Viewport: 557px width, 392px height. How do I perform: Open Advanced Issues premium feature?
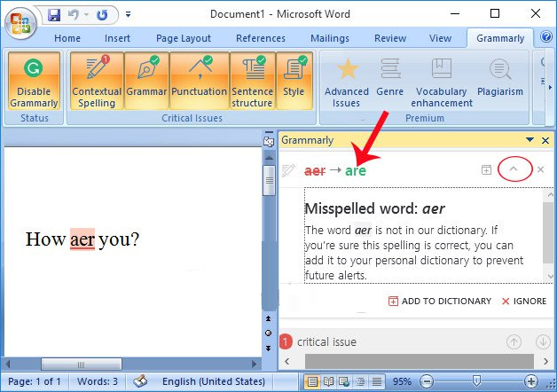click(x=346, y=82)
